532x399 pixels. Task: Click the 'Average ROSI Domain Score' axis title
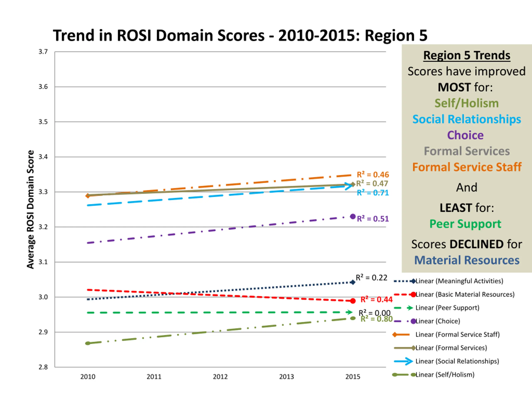tap(31, 209)
